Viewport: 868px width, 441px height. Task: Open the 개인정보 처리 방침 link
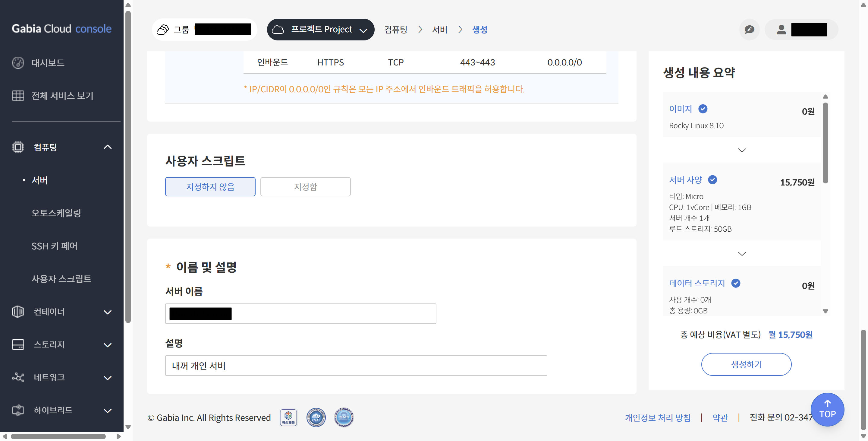tap(657, 417)
